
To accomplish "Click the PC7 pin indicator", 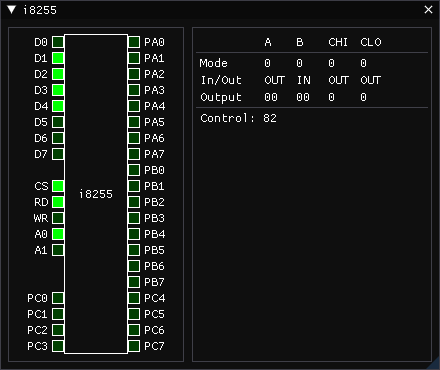I will pos(134,346).
